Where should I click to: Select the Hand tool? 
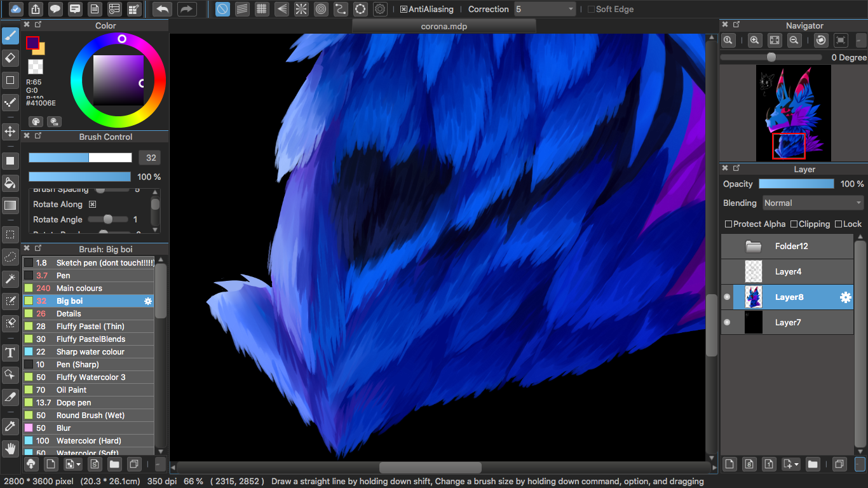click(x=10, y=449)
